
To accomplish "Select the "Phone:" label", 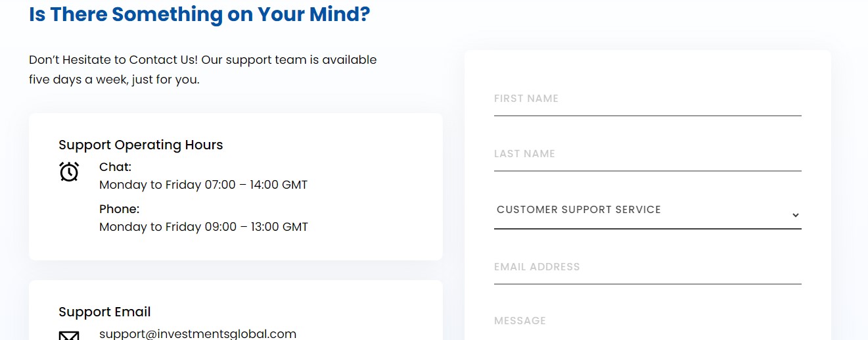I will [x=120, y=209].
